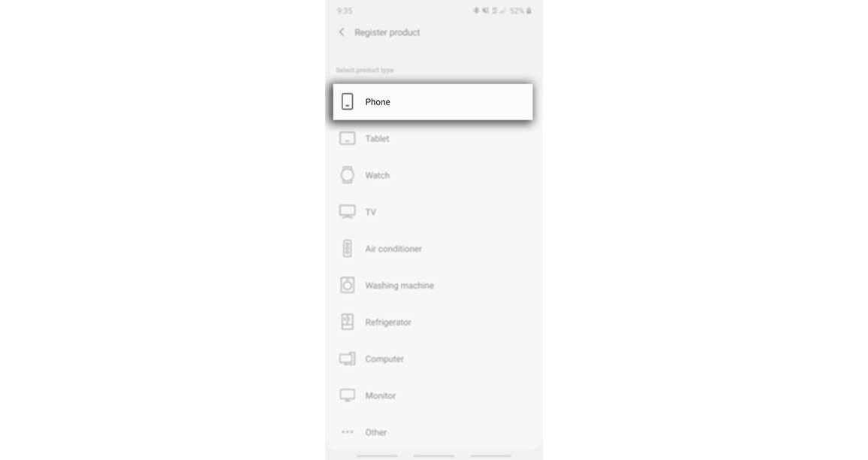Tap the air conditioner unit icon
Image resolution: width=868 pixels, height=460 pixels.
click(x=347, y=248)
